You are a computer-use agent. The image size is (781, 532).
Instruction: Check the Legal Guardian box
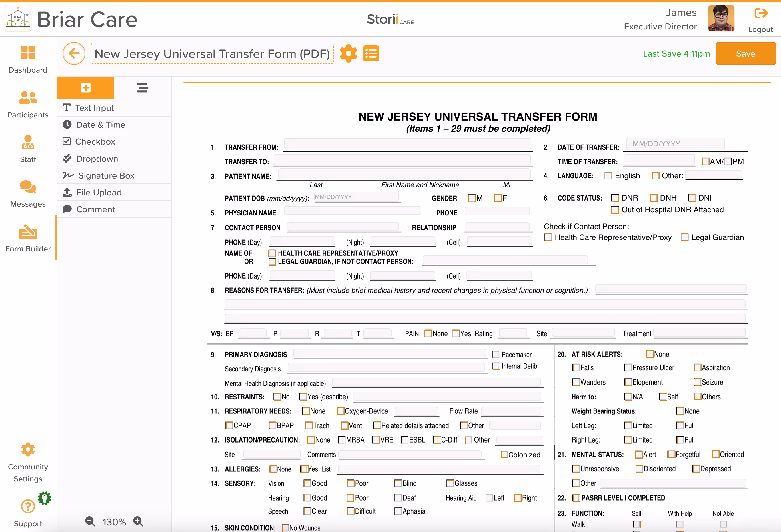tap(684, 238)
